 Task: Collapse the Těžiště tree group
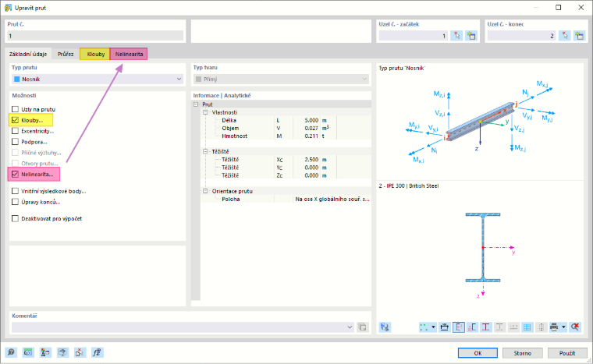coord(205,151)
